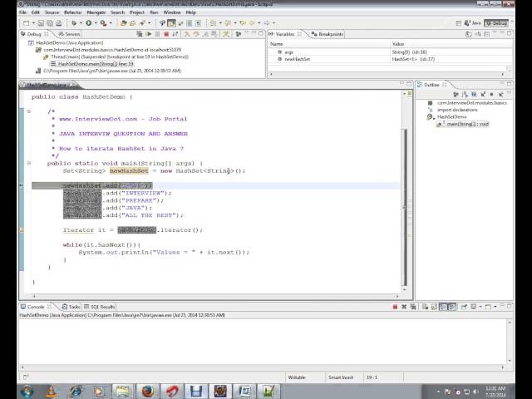Open the Open Perspective icon
The width and height of the screenshot is (532, 399).
(458, 23)
